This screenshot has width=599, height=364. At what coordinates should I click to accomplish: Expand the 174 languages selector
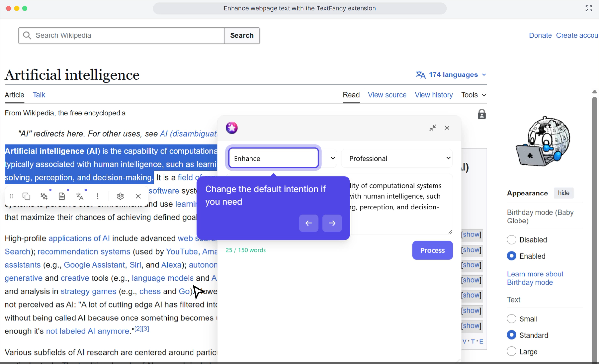click(x=451, y=74)
